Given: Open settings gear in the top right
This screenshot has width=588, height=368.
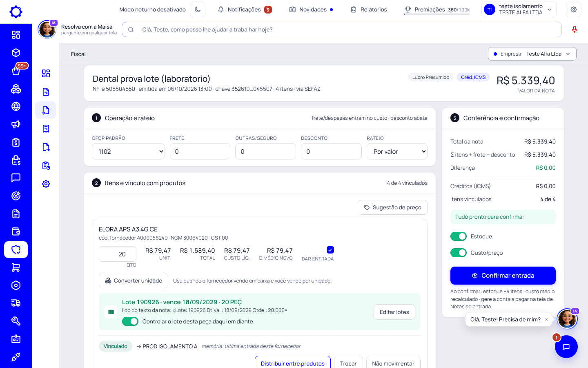Looking at the screenshot, I should [574, 9].
